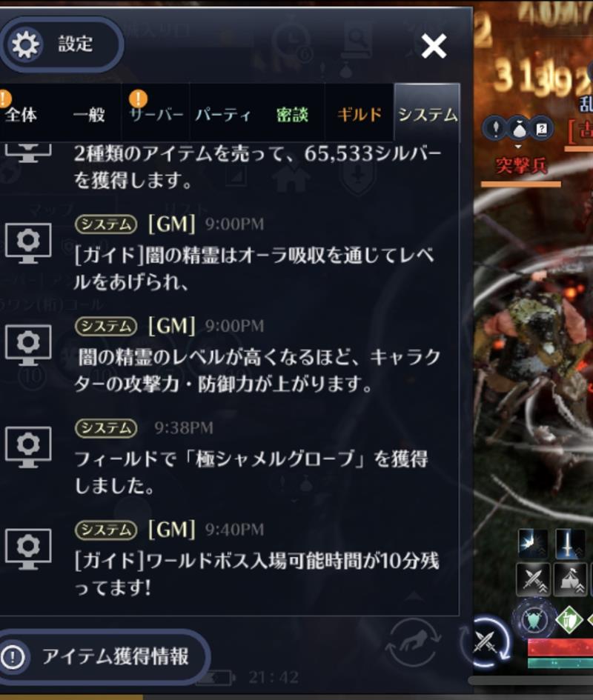This screenshot has height=700, width=593.
Task: Tap the green diamond defense buff icon
Action: 569,620
